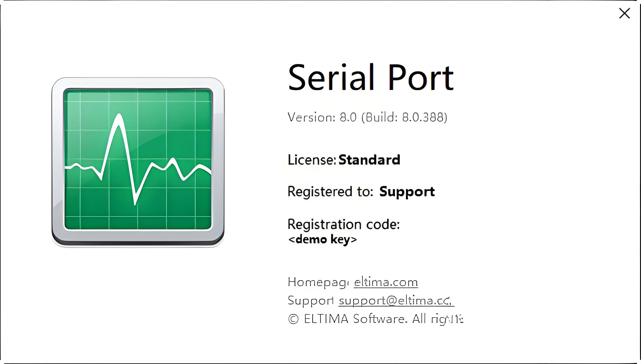The height and width of the screenshot is (364, 641).
Task: Click the "Serial Port" title heading
Action: coord(370,78)
